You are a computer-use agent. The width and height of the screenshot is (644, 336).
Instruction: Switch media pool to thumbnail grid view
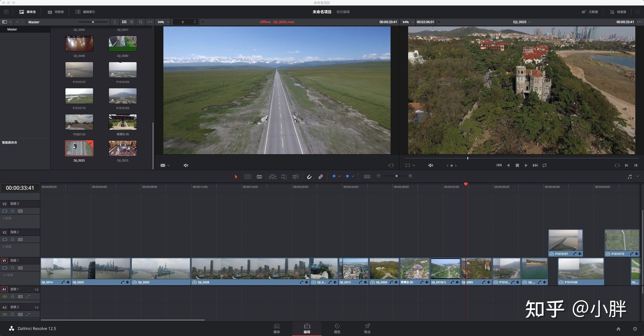[124, 22]
